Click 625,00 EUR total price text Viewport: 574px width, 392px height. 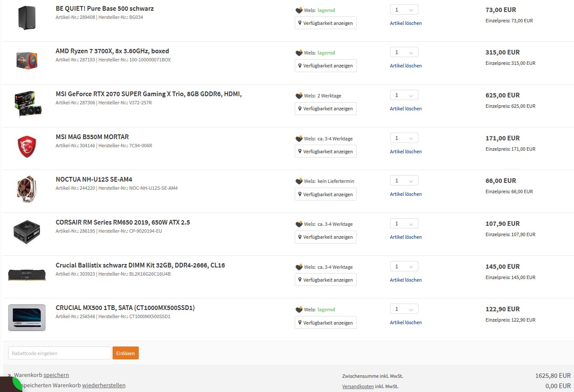click(x=503, y=95)
